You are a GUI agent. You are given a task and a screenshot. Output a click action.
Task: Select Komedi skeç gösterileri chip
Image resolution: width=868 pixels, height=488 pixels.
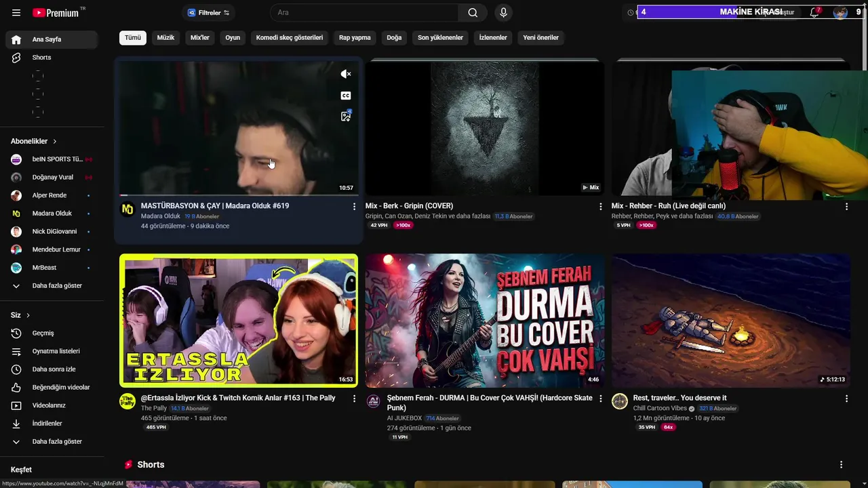290,38
